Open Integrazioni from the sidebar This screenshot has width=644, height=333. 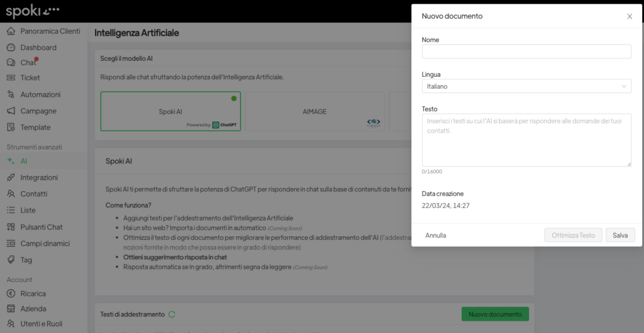[38, 178]
